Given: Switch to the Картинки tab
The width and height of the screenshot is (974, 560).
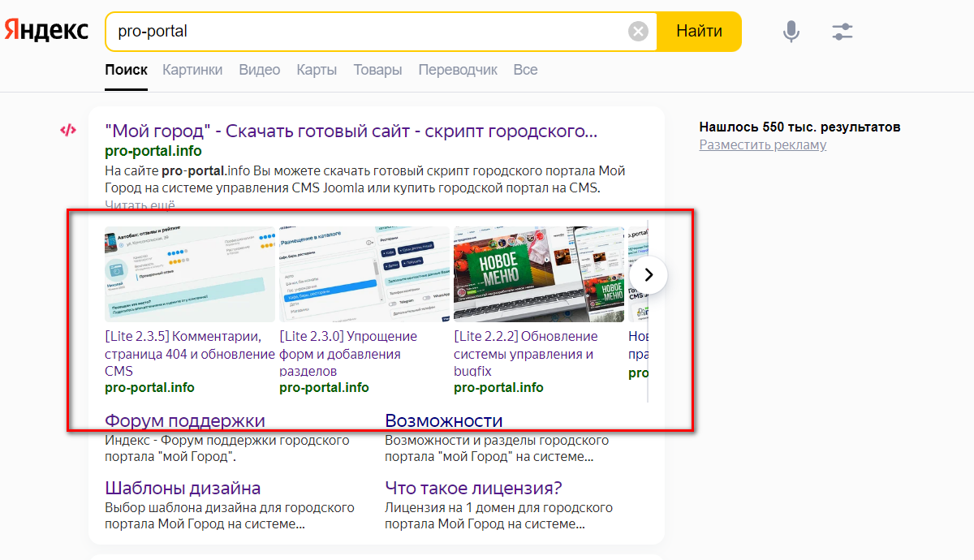Looking at the screenshot, I should [x=192, y=70].
